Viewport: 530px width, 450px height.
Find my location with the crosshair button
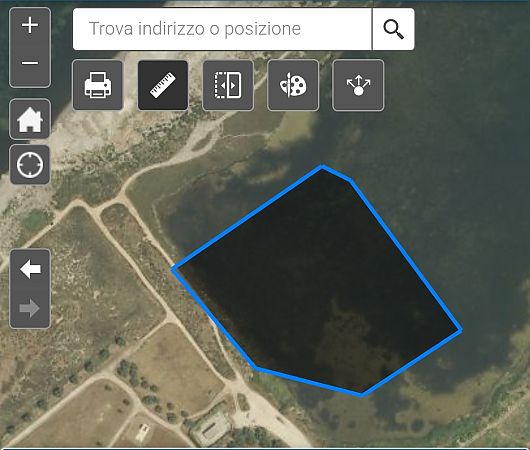(30, 165)
